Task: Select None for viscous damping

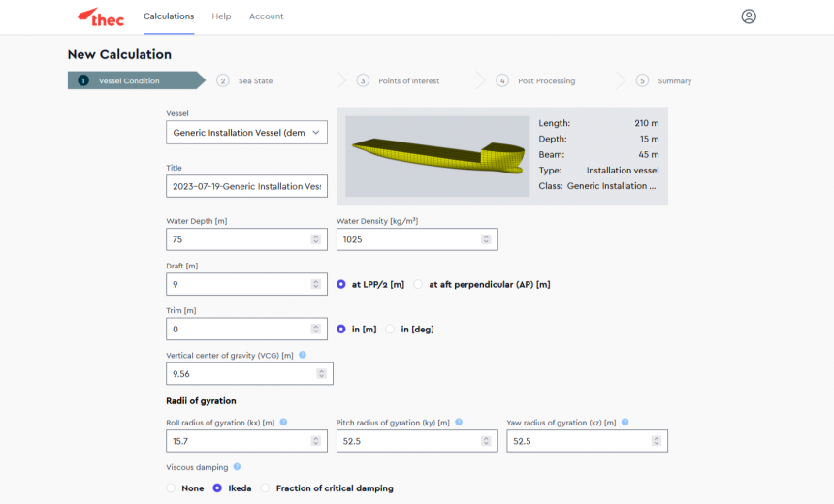Action: click(x=172, y=488)
